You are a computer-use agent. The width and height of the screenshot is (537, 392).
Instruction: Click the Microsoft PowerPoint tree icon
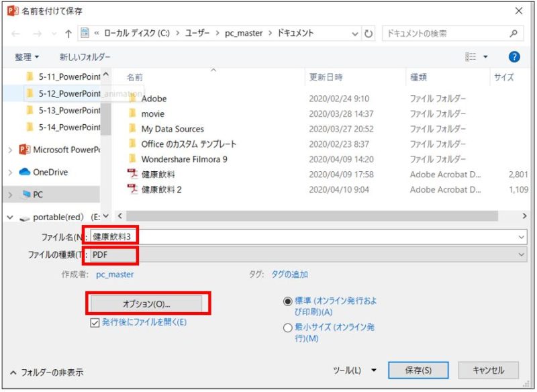coord(25,149)
